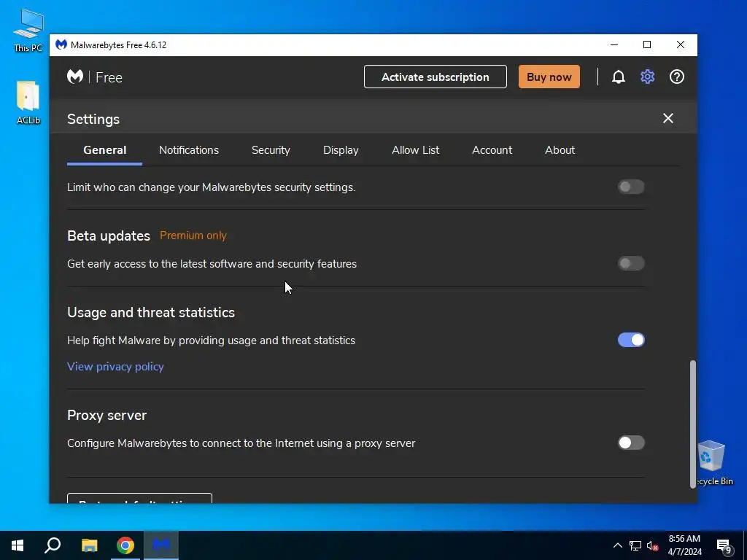Click the network tray icon
Viewport: 747px width, 560px height.
[x=635, y=545]
